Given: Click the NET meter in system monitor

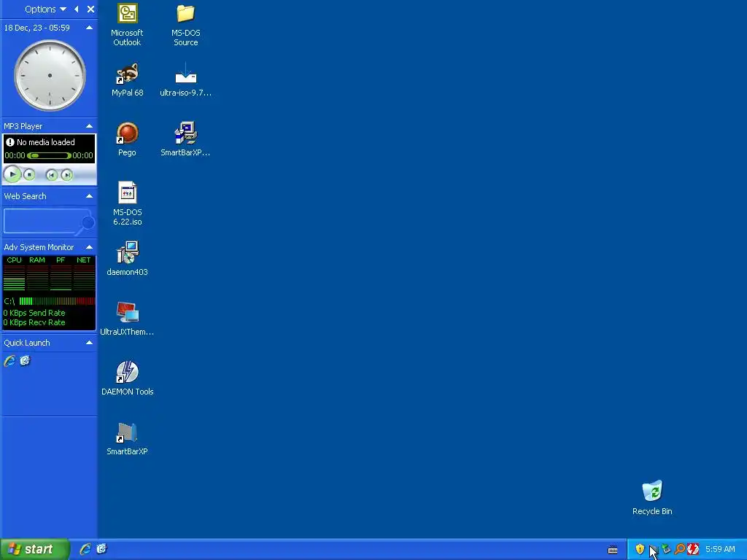Looking at the screenshot, I should (84, 273).
